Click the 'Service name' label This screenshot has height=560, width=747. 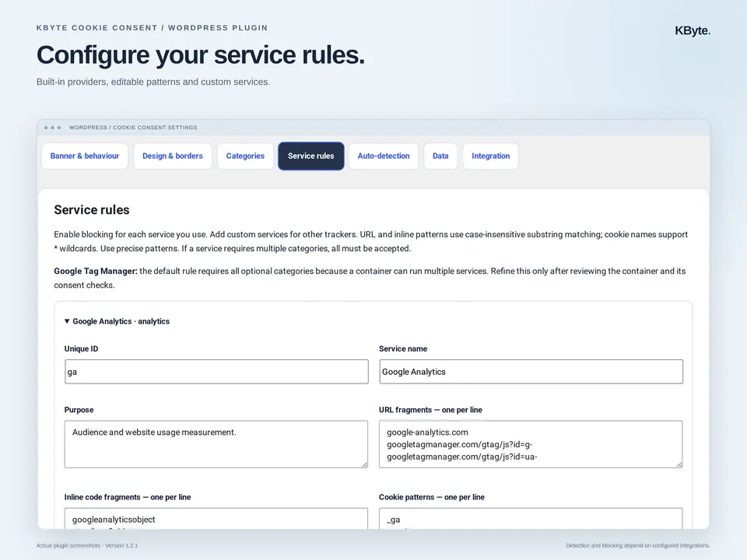pos(403,348)
